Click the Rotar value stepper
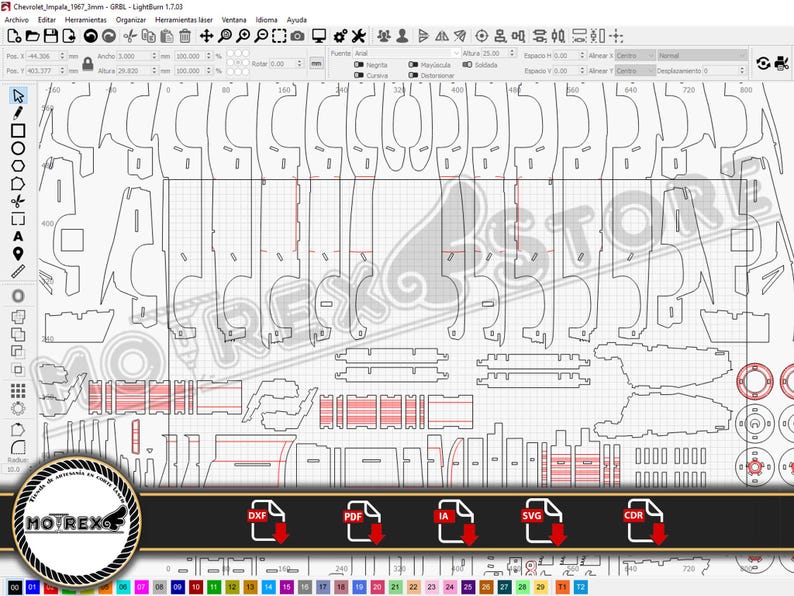794x596 pixels. 300,63
